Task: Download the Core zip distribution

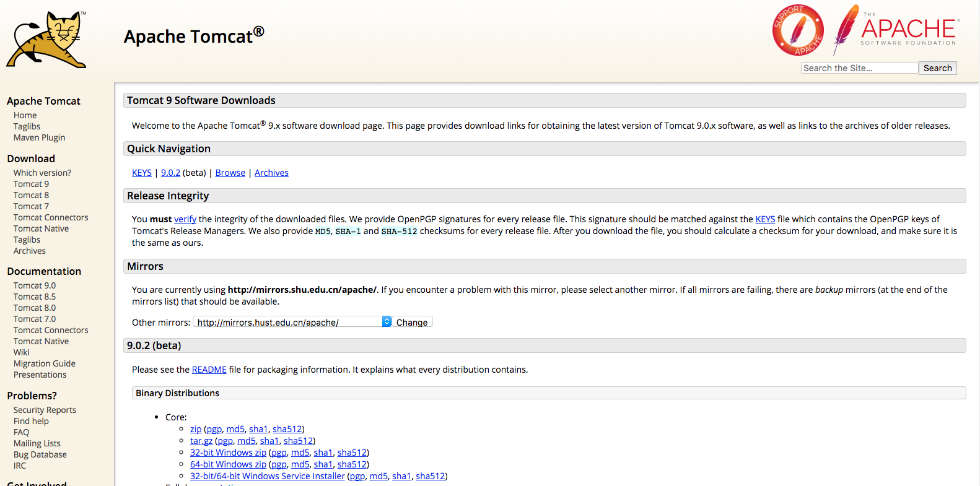Action: coord(196,429)
